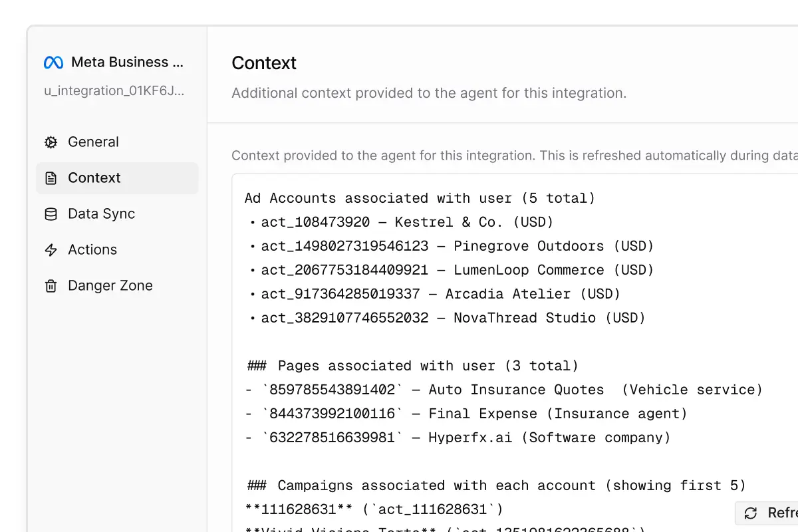The image size is (798, 532).
Task: Click the Context page heading
Action: click(x=264, y=63)
